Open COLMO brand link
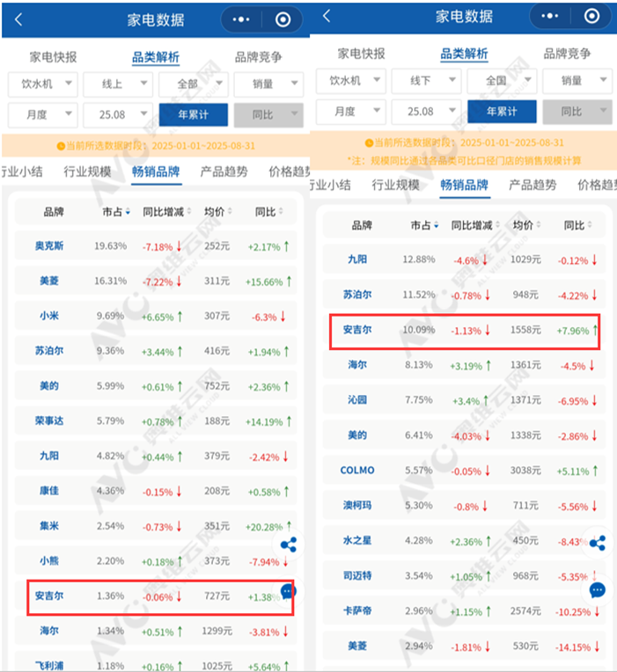 (357, 471)
